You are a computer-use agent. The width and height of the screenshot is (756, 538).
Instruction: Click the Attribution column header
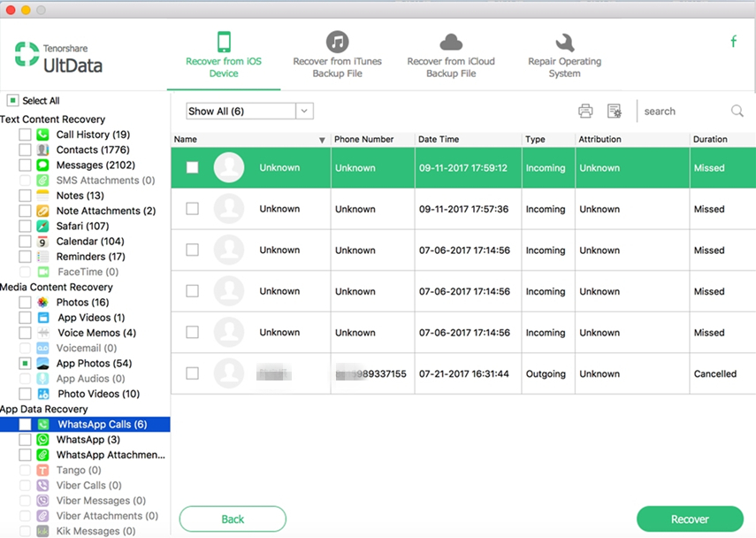tap(632, 140)
